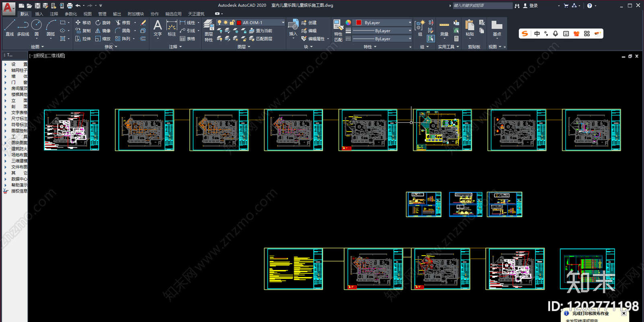
Task: Expand the 绘图 (Draw) panel
Action: coord(37,47)
